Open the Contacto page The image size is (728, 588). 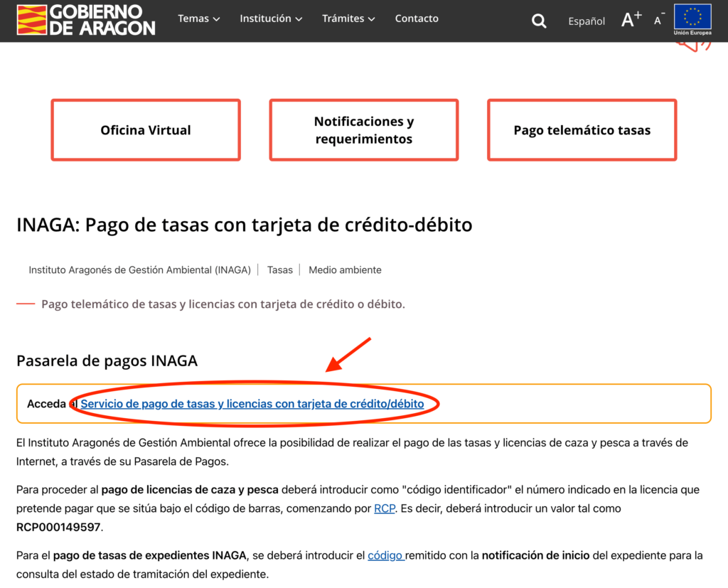click(417, 18)
